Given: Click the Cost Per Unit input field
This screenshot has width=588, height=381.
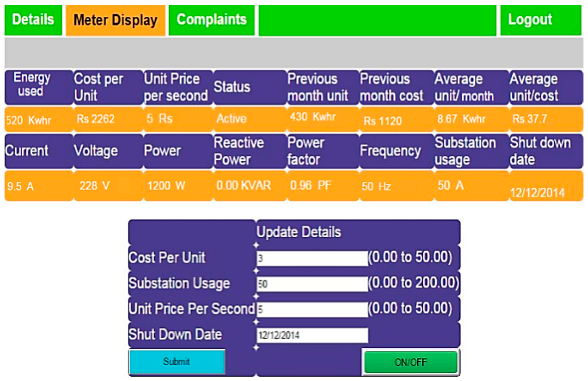Looking at the screenshot, I should (312, 258).
